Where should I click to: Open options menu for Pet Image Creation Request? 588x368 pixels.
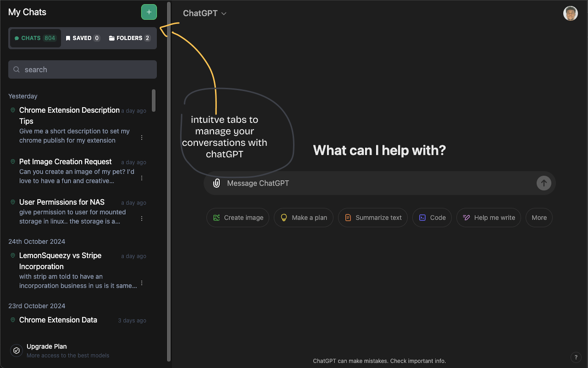click(141, 178)
